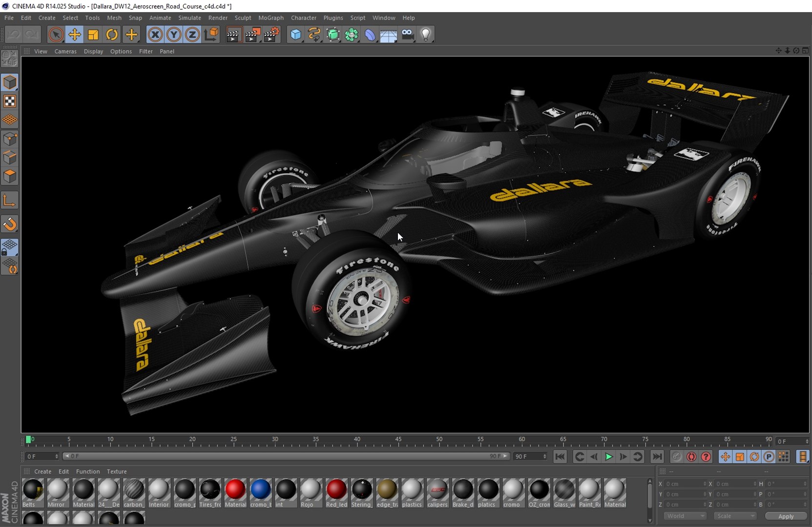812x527 pixels.
Task: Add a Floor scene object
Action: pyautogui.click(x=389, y=35)
